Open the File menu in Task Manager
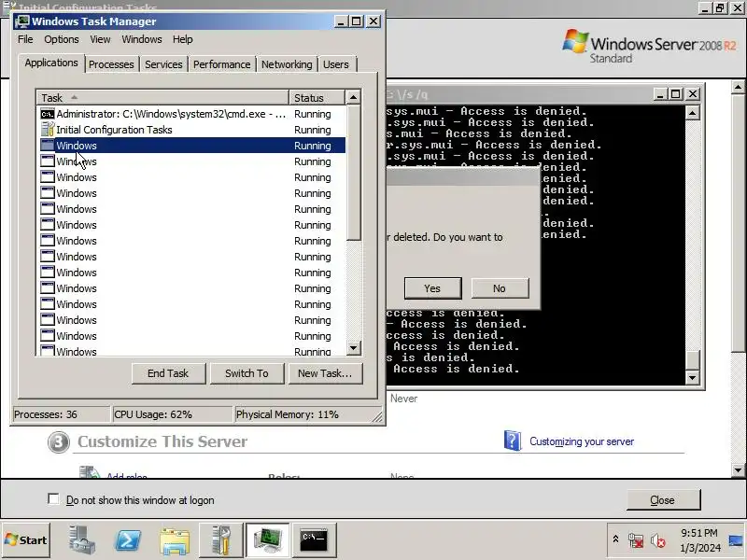The height and width of the screenshot is (560, 747). pos(25,39)
